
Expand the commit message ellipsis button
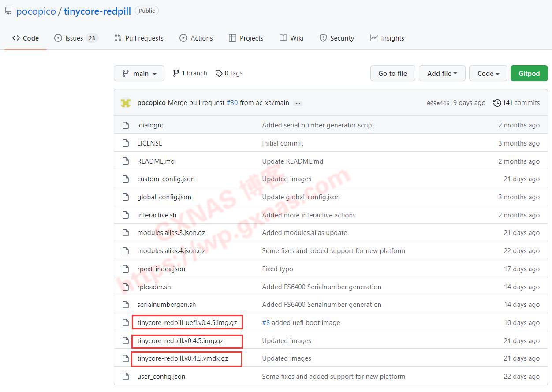(x=298, y=103)
